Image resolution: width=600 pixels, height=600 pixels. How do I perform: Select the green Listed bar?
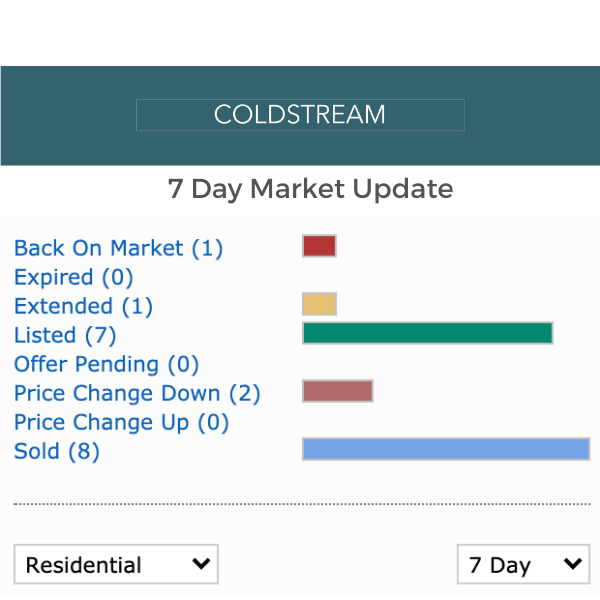coord(427,333)
